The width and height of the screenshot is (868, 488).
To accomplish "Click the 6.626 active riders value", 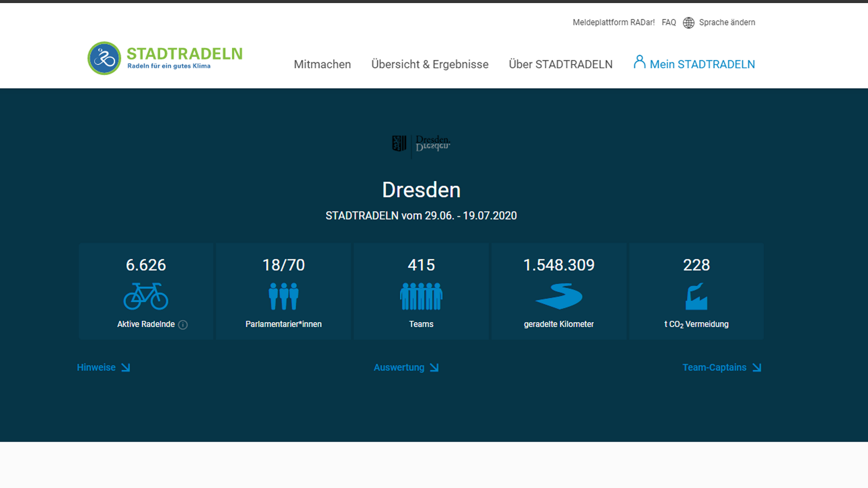I will pyautogui.click(x=146, y=265).
